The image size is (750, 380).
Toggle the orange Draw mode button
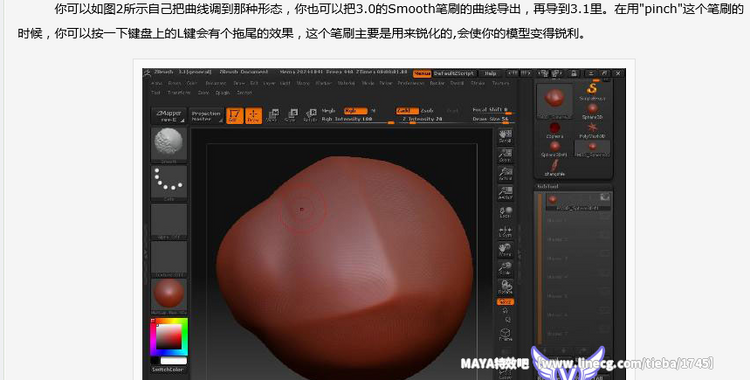(x=254, y=116)
